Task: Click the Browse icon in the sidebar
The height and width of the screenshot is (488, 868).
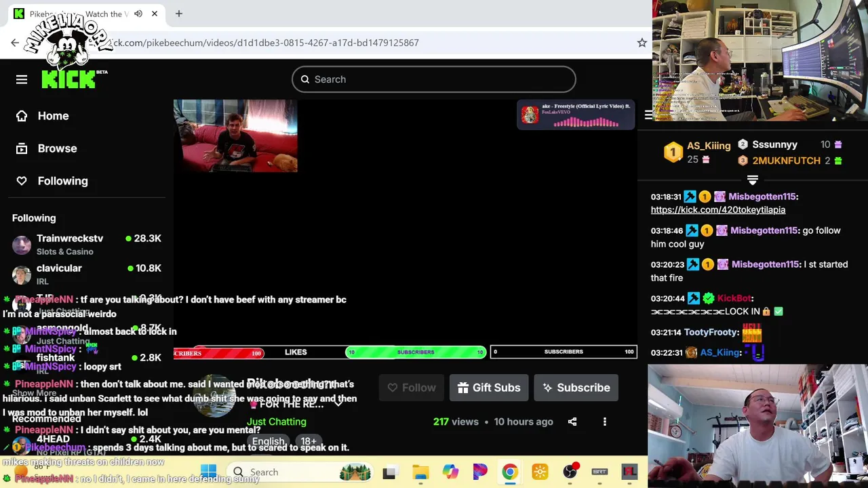Action: click(x=22, y=148)
